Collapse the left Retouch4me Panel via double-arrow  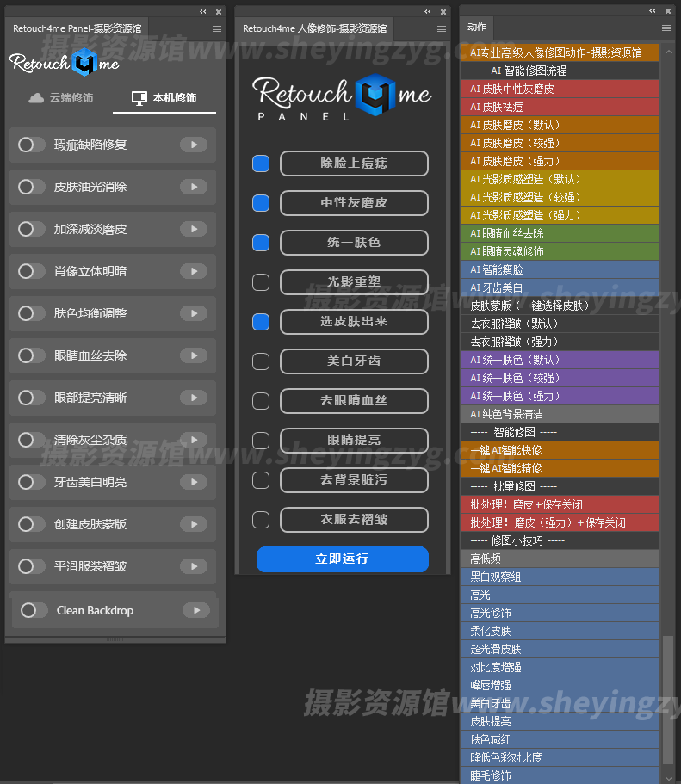pyautogui.click(x=203, y=12)
